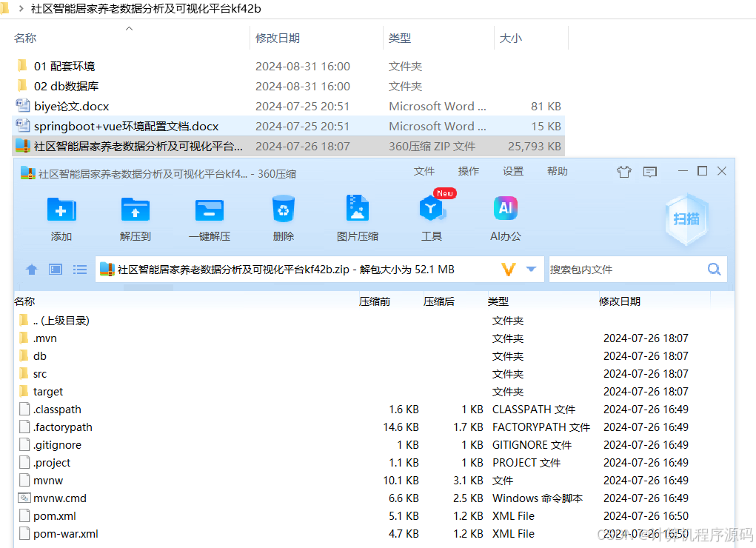756x548 pixels.
Task: Launch the AI办公 icon
Action: click(x=505, y=208)
